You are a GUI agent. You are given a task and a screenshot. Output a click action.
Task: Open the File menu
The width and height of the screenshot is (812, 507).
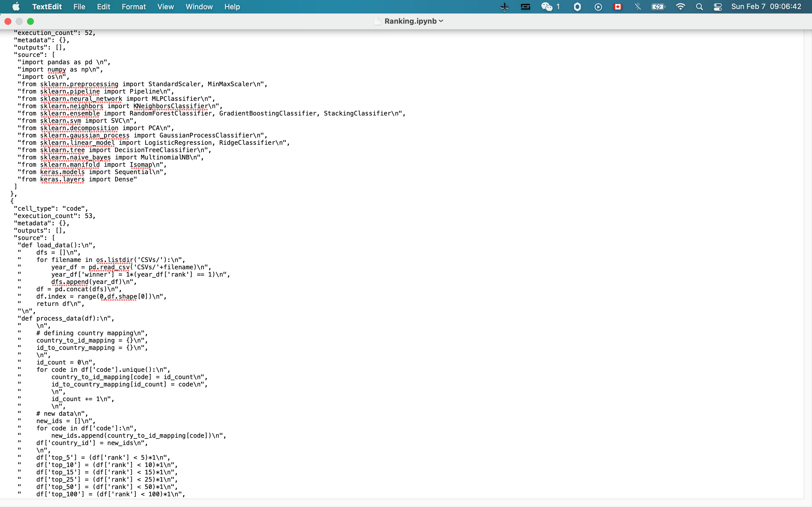(79, 7)
